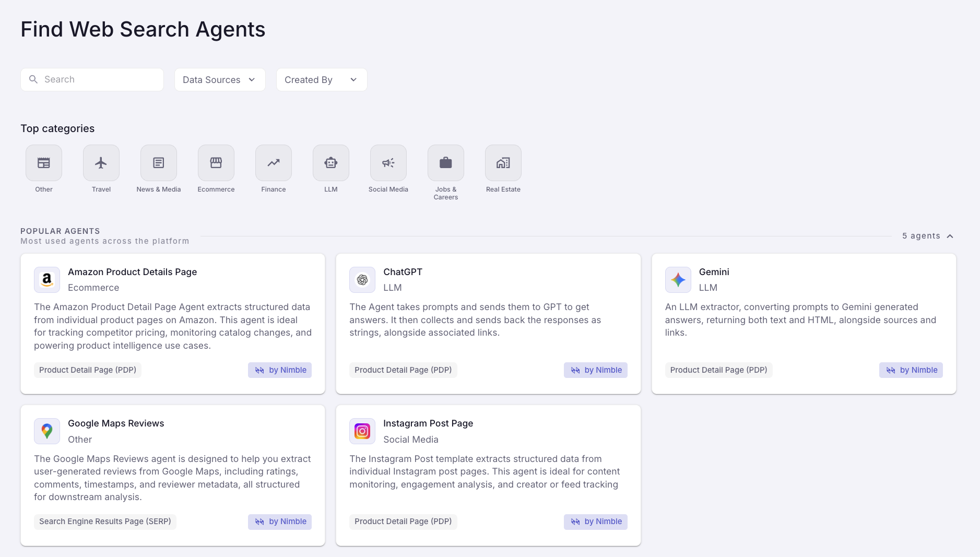Collapse the Popular Agents section chevron
Screen dimensions: 980x557
pos(950,236)
